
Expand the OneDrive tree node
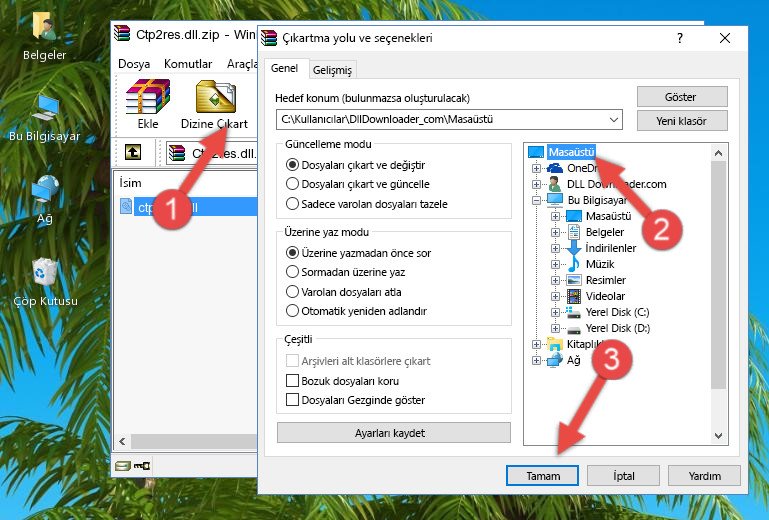[536, 168]
